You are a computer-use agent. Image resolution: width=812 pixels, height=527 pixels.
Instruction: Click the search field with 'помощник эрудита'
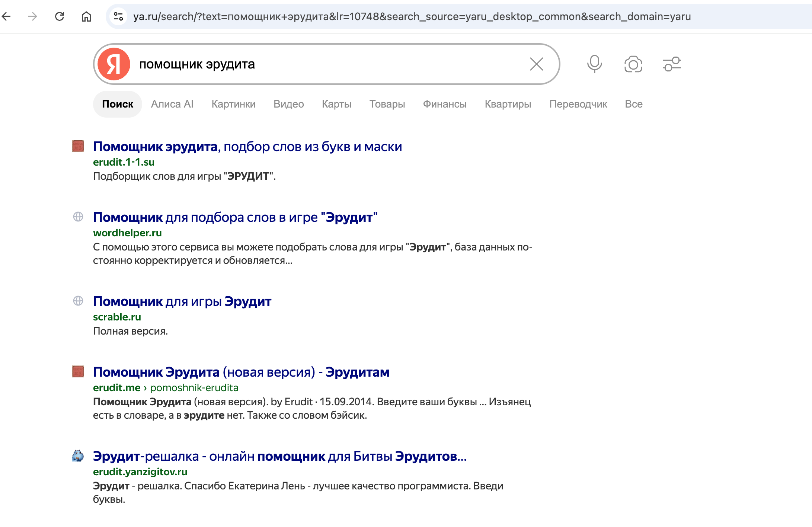tap(327, 64)
